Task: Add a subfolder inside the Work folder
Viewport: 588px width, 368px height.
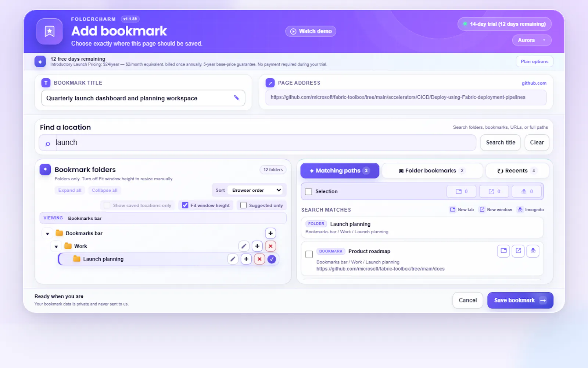Action: (x=257, y=246)
